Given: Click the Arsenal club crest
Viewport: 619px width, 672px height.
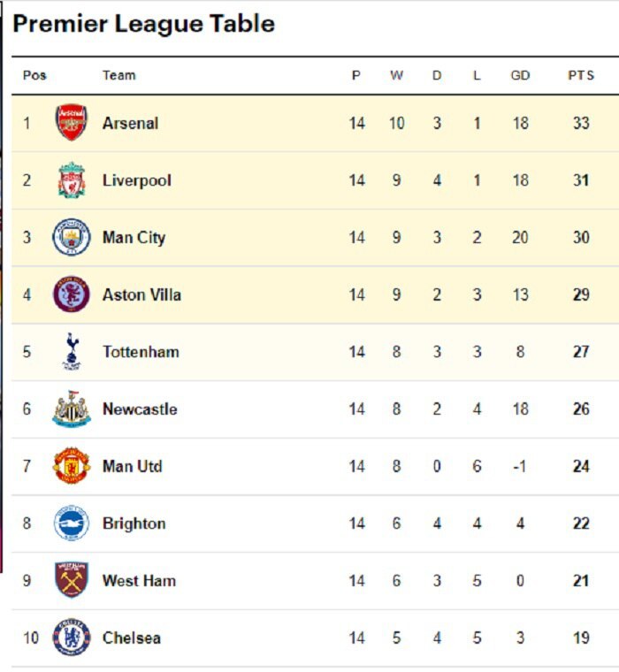Looking at the screenshot, I should 72,123.
